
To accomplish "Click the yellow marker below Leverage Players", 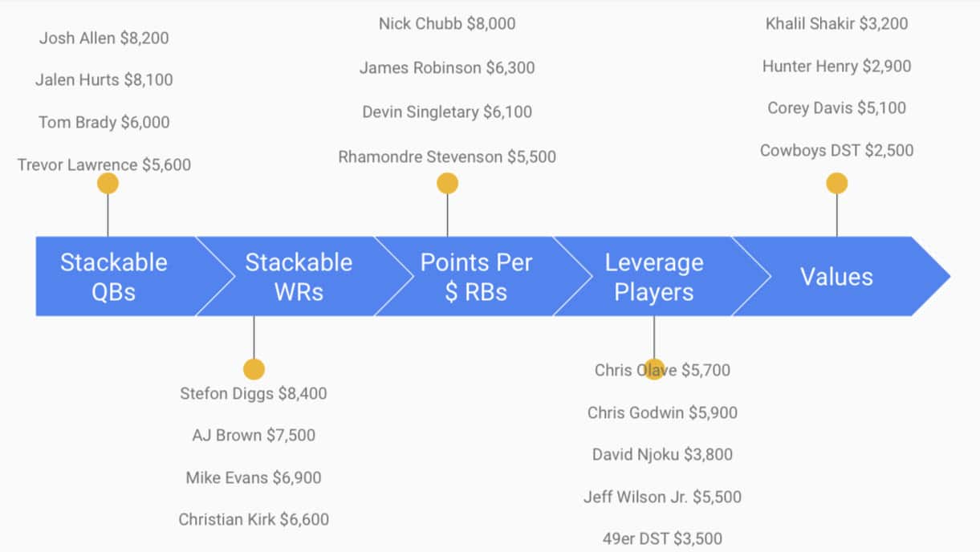I will 654,369.
